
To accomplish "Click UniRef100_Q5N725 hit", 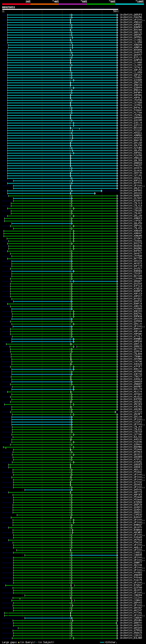I will coord(131,83).
